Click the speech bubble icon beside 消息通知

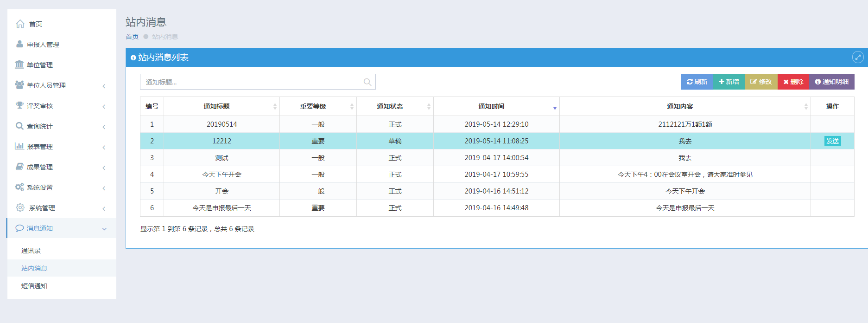[x=19, y=228]
